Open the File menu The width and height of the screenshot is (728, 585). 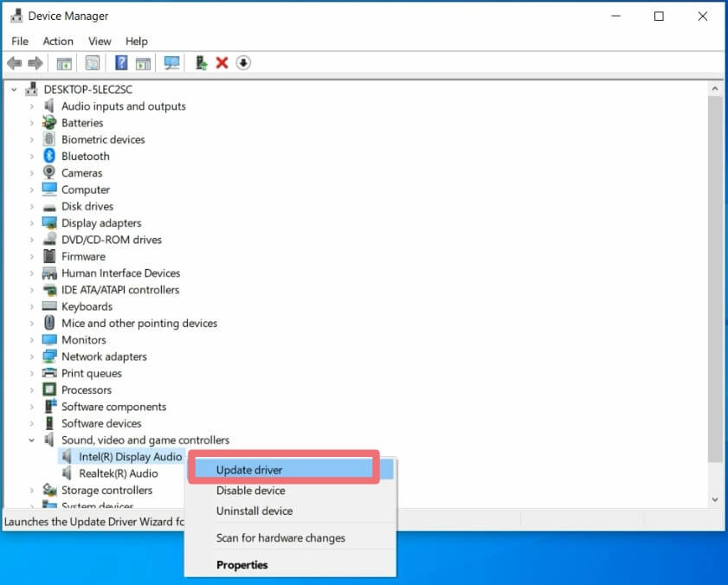tap(20, 42)
